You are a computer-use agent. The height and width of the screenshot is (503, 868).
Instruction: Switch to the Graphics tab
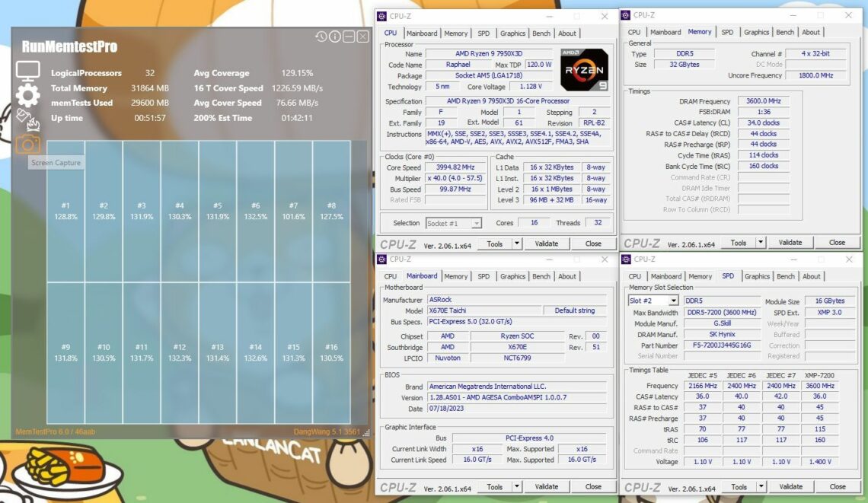pyautogui.click(x=512, y=33)
